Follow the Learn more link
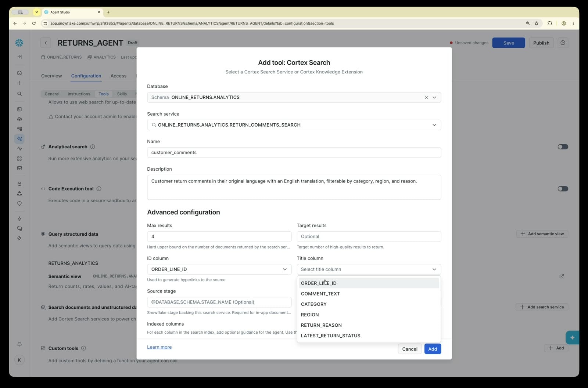The width and height of the screenshot is (588, 388). coord(159,347)
